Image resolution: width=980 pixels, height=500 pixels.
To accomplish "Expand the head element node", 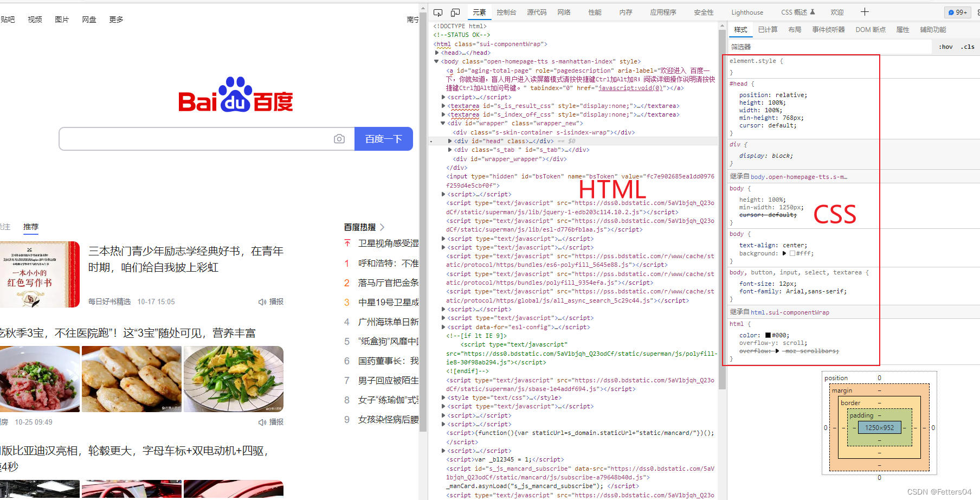I will click(x=437, y=53).
